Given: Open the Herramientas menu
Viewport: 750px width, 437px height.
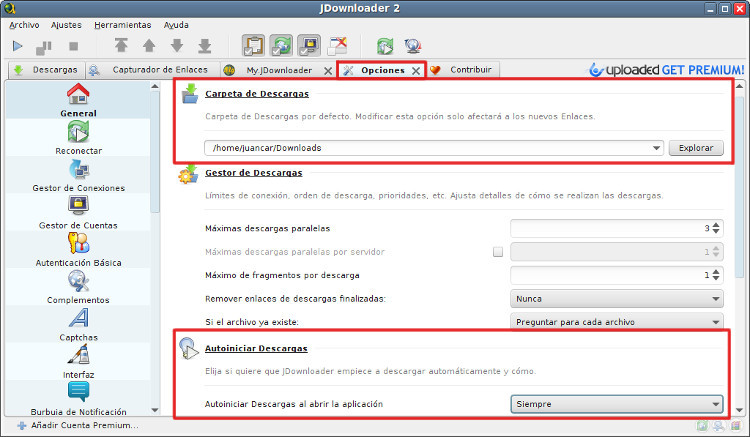Looking at the screenshot, I should click(122, 24).
